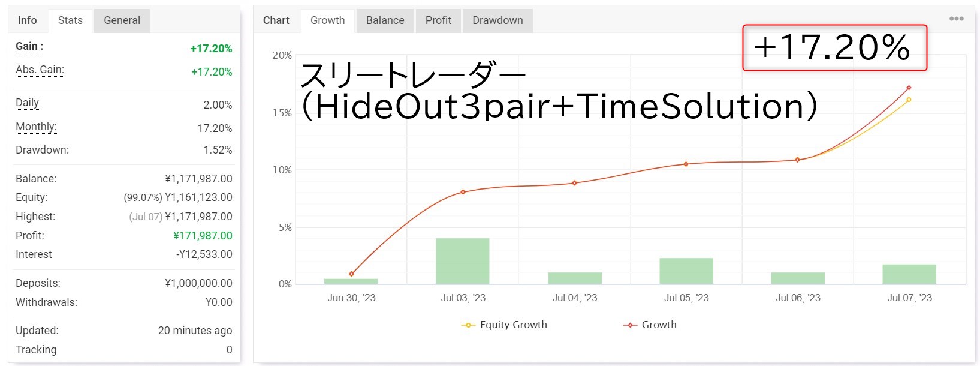Image resolution: width=980 pixels, height=366 pixels.
Task: Toggle Growth legend series visibility
Action: [650, 325]
